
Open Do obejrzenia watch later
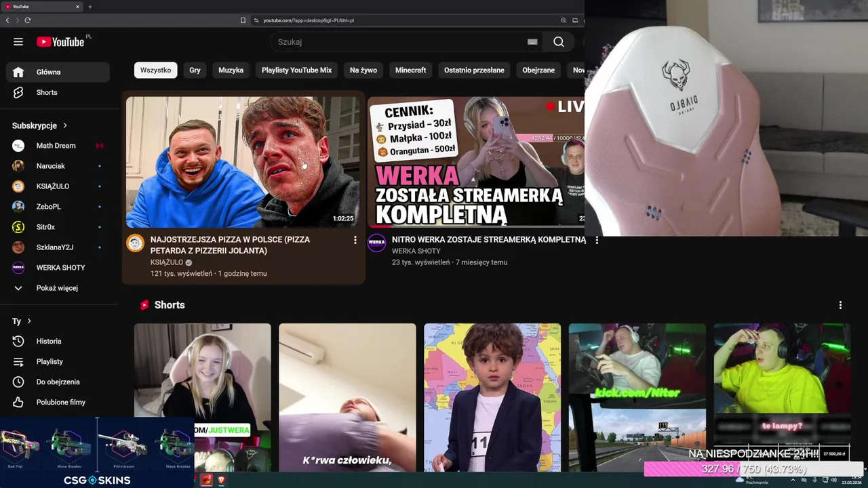(58, 382)
